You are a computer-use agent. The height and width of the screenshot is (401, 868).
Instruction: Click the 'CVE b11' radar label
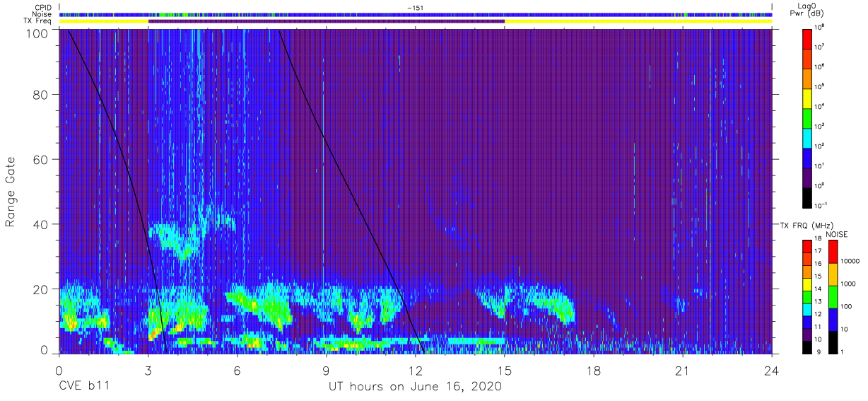[x=84, y=387]
